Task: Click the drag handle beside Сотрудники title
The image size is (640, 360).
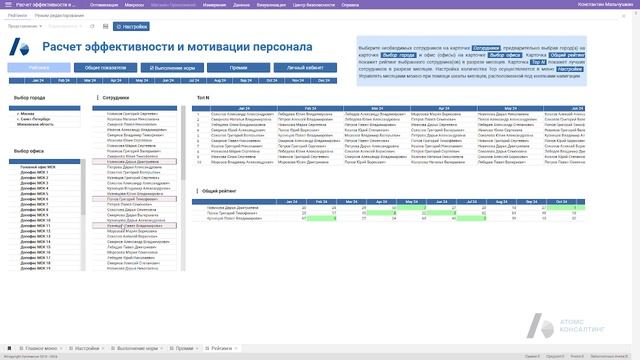Action: (x=97, y=98)
